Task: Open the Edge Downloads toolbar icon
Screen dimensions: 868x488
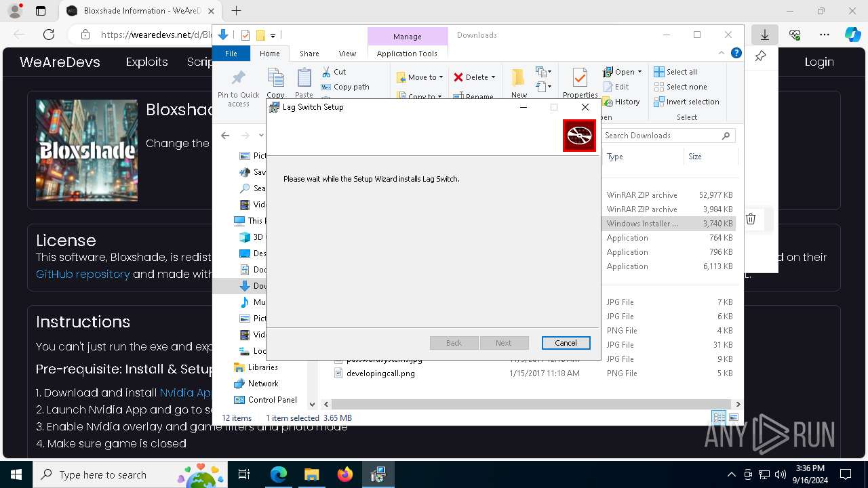Action: click(x=765, y=35)
